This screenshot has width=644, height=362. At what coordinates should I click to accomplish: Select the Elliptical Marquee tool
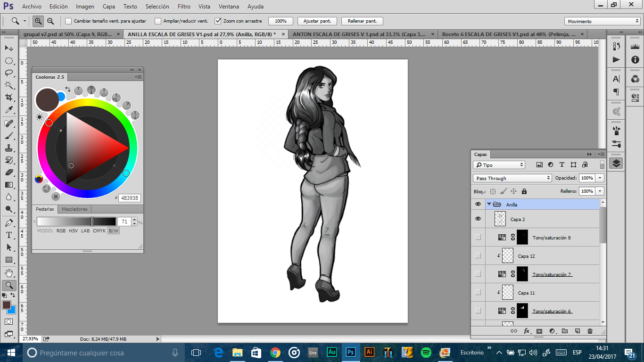point(9,61)
